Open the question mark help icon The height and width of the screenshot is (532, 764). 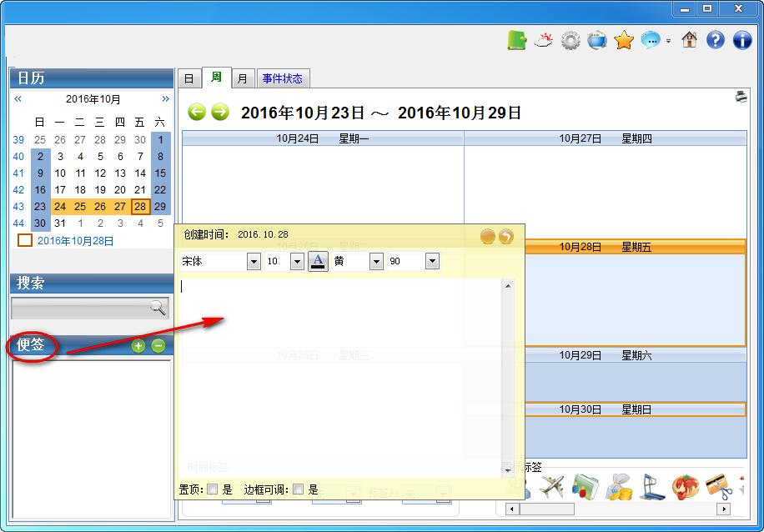(x=716, y=40)
